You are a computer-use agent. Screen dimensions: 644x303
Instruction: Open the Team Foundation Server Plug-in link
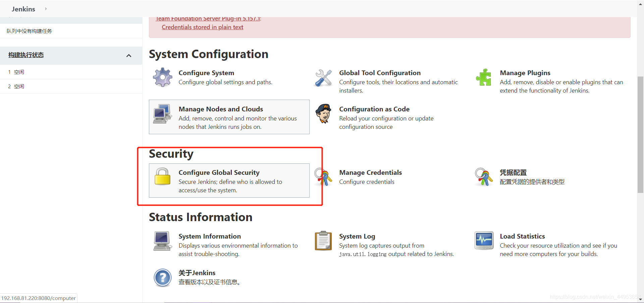[x=208, y=19]
